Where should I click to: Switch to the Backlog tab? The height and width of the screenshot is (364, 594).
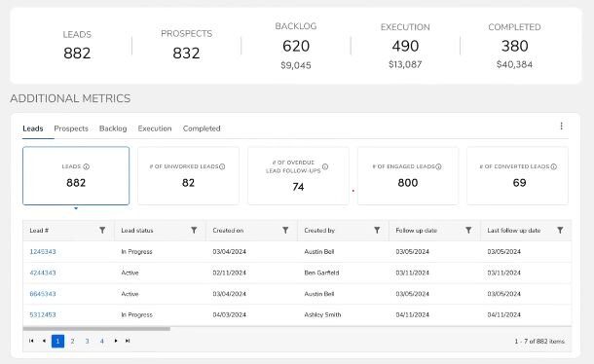(113, 128)
